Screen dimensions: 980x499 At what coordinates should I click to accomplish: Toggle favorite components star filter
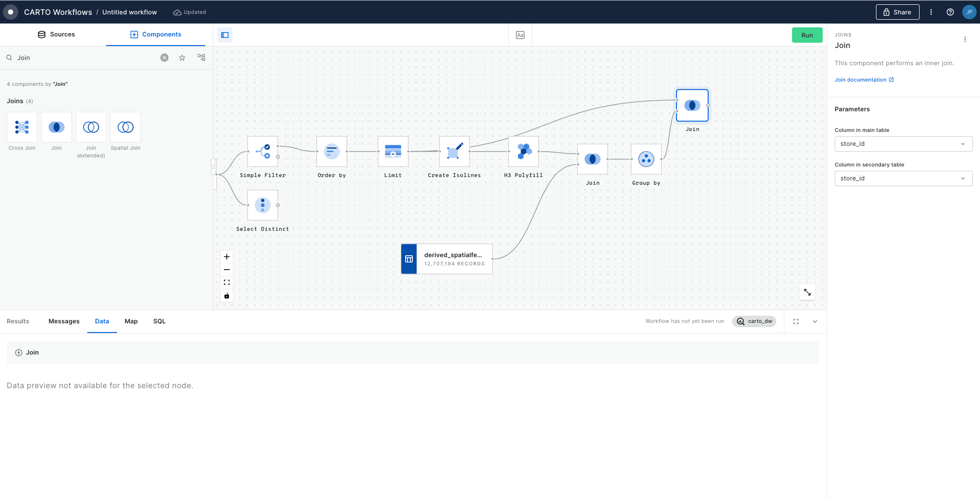182,58
